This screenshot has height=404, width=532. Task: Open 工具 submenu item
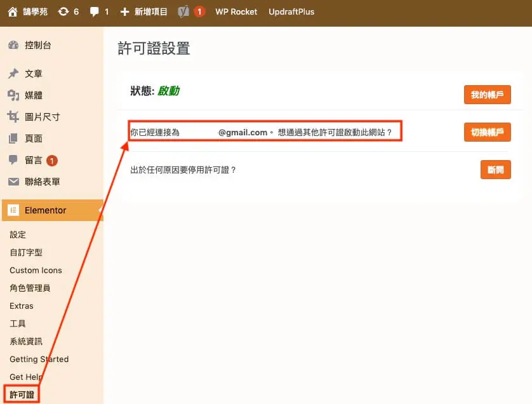pyautogui.click(x=18, y=323)
